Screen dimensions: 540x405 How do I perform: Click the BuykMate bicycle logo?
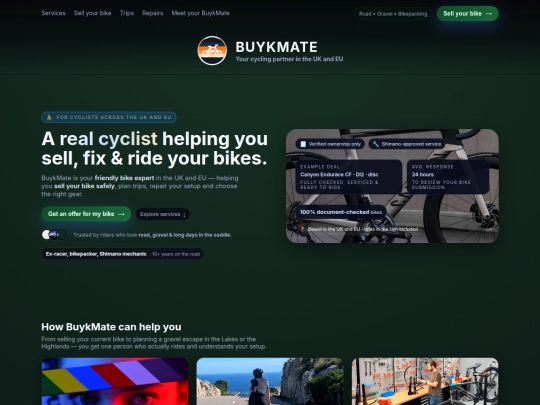coord(212,51)
